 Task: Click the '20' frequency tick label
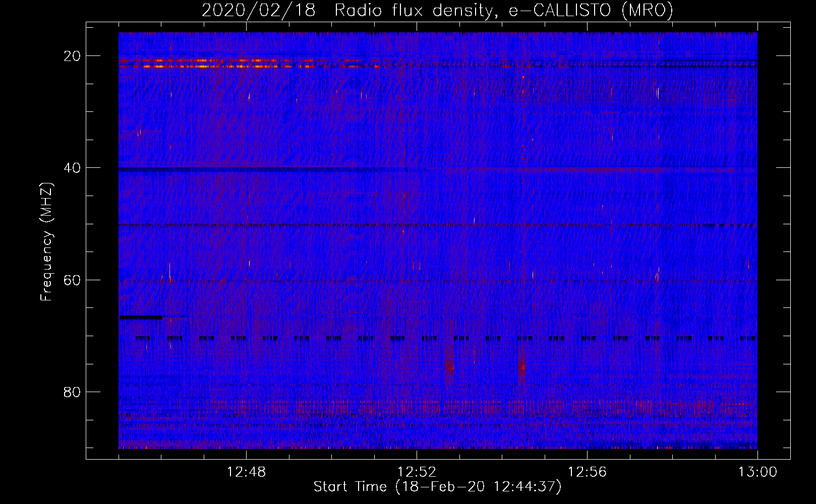click(73, 56)
